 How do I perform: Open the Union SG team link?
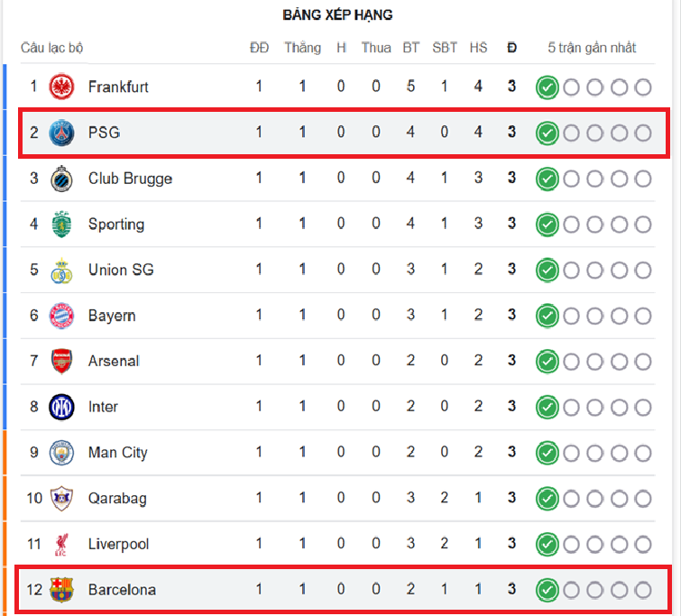click(120, 270)
